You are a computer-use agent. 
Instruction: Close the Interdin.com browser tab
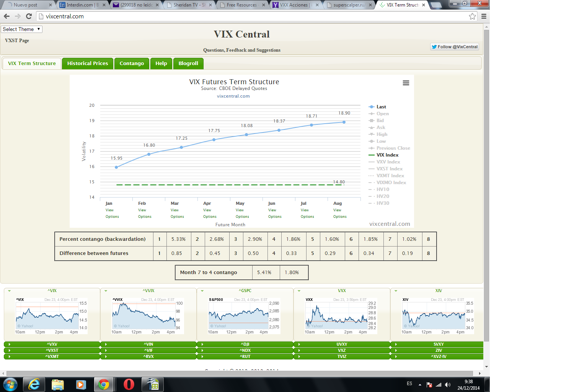104,5
